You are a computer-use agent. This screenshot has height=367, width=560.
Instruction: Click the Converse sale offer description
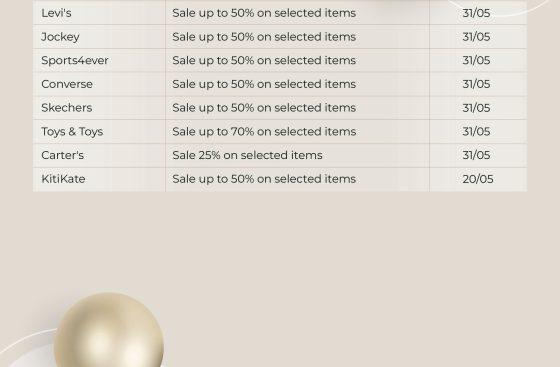(264, 84)
